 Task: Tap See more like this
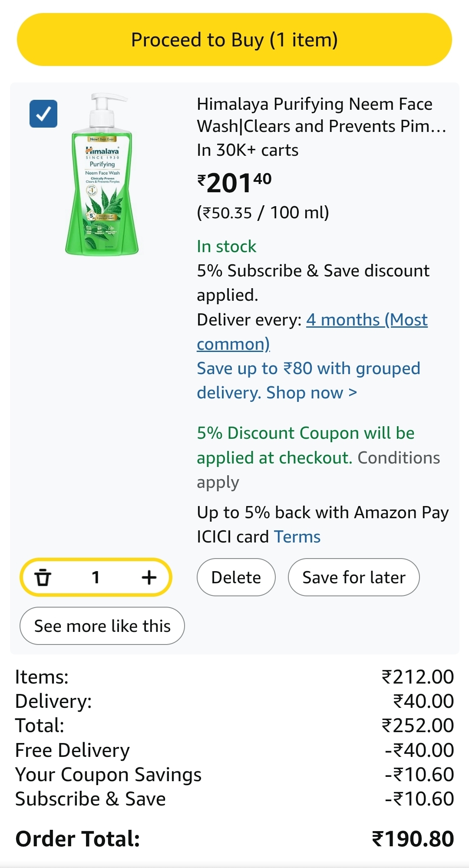102,626
